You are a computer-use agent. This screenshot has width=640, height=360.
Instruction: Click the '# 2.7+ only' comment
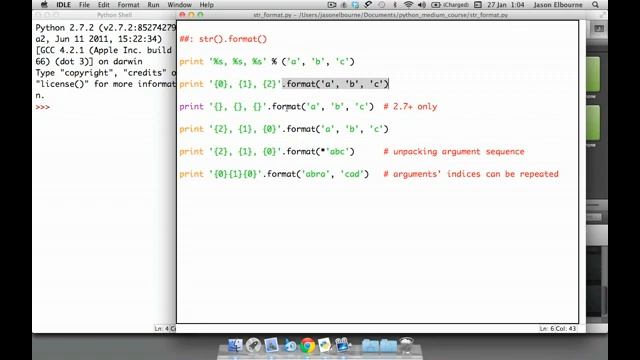[410, 107]
